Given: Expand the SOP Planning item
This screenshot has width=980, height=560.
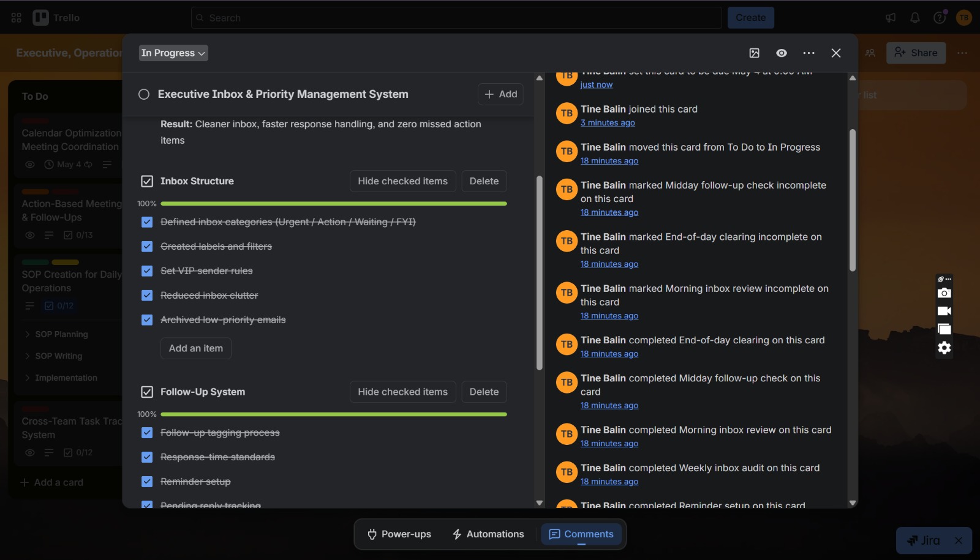Looking at the screenshot, I should (x=27, y=334).
